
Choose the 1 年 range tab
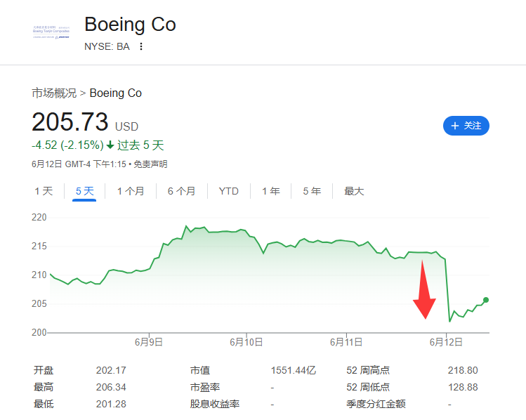[270, 191]
